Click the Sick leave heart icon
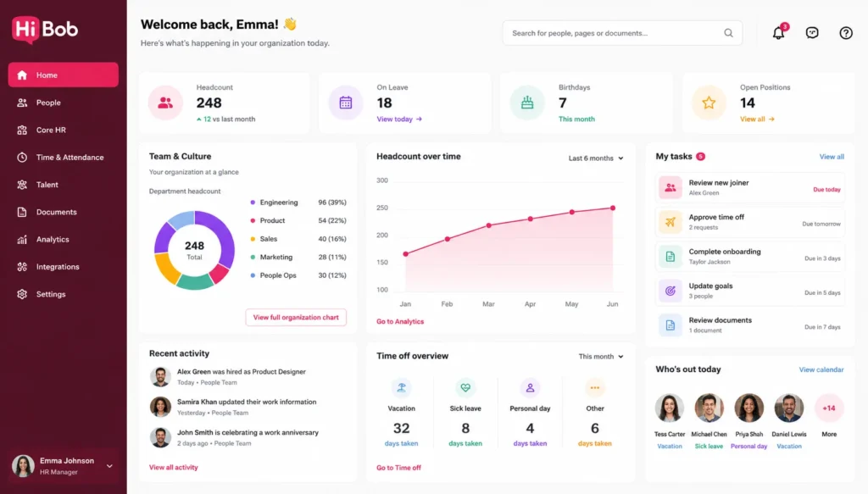868x494 pixels. [465, 388]
